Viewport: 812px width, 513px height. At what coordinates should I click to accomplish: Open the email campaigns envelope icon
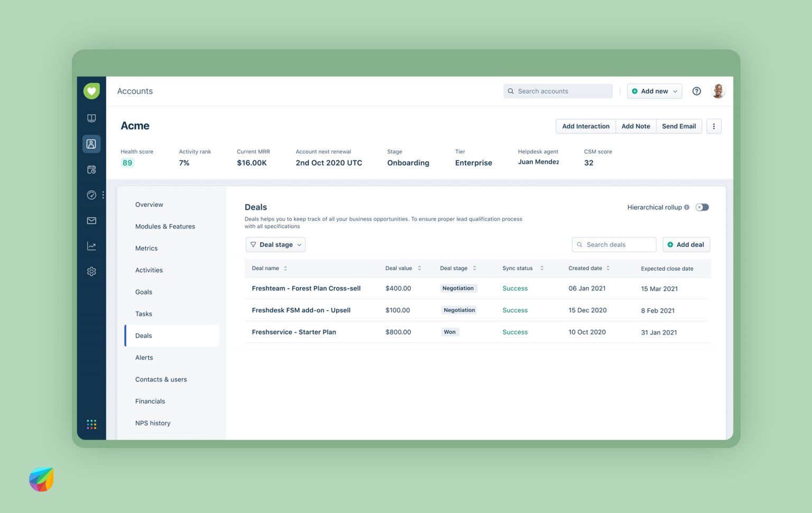(91, 220)
